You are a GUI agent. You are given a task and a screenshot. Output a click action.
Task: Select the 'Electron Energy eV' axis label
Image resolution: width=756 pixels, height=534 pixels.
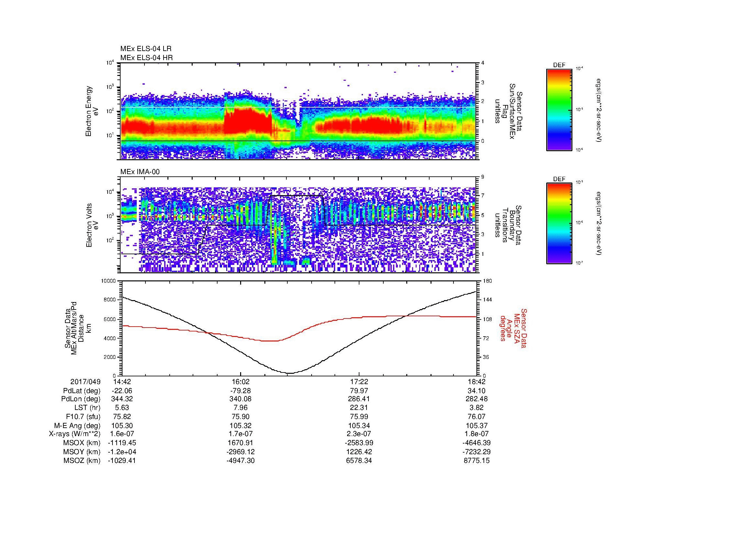(92, 111)
